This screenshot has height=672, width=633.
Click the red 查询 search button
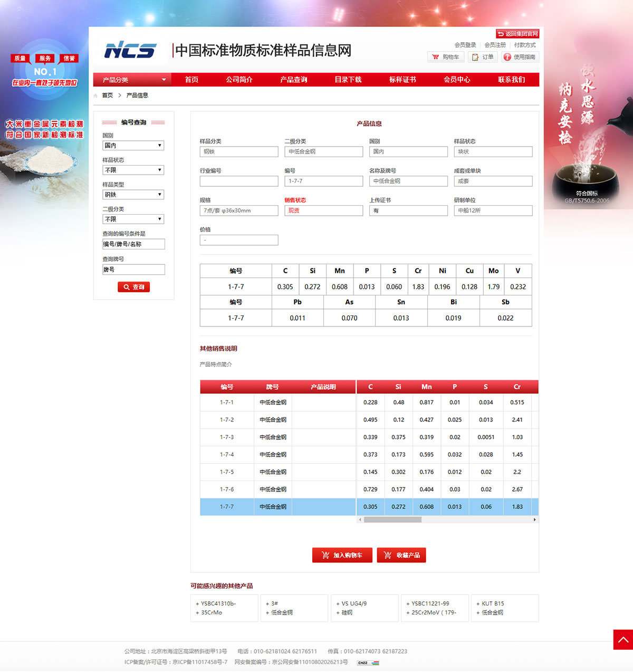tap(133, 287)
